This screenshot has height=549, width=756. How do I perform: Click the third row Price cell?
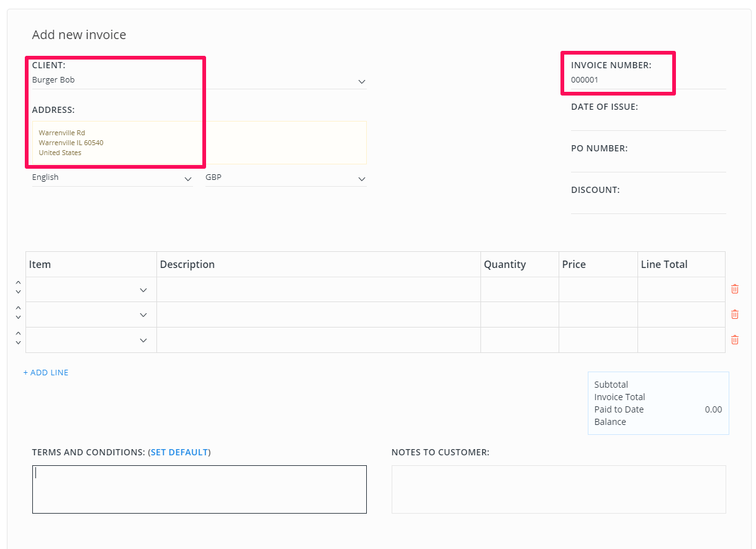[598, 341]
